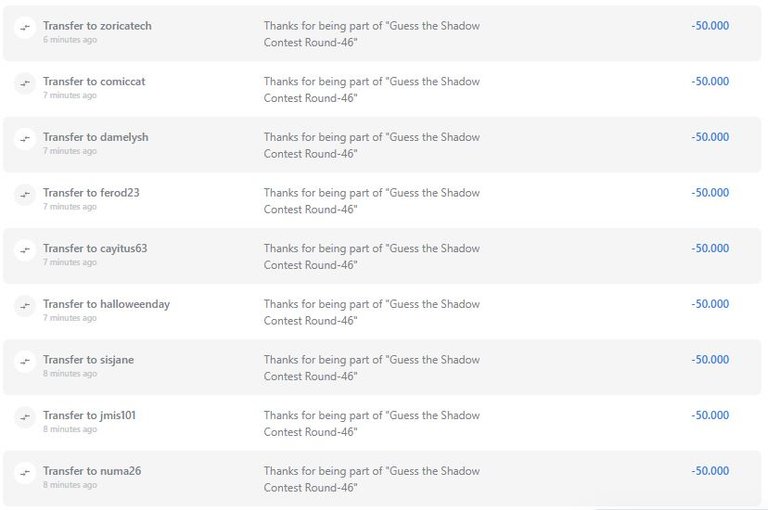This screenshot has height=510, width=768.
Task: Open the 'Transfer to halloweenday' entry
Action: [106, 304]
